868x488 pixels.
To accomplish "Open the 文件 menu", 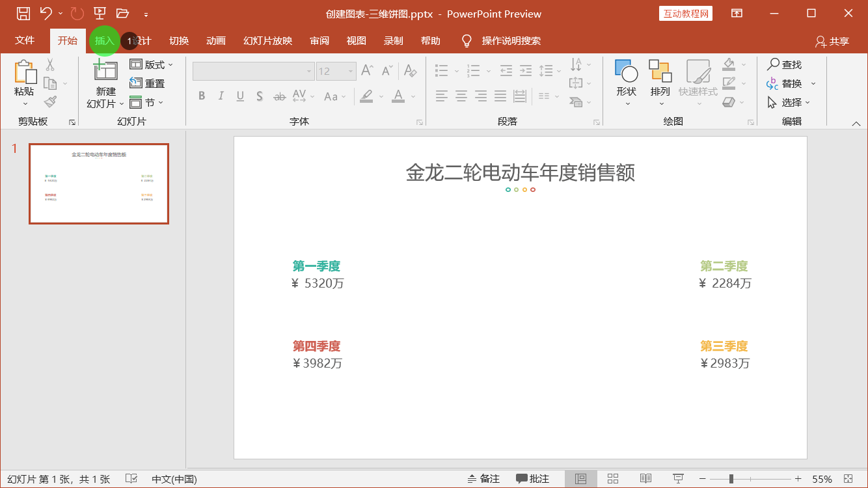I will [x=25, y=40].
